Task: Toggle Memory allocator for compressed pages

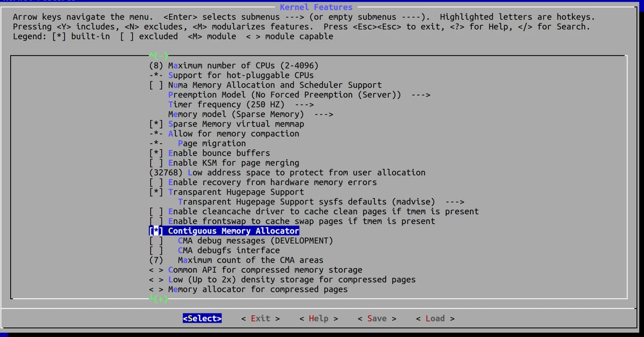Action: [x=248, y=289]
